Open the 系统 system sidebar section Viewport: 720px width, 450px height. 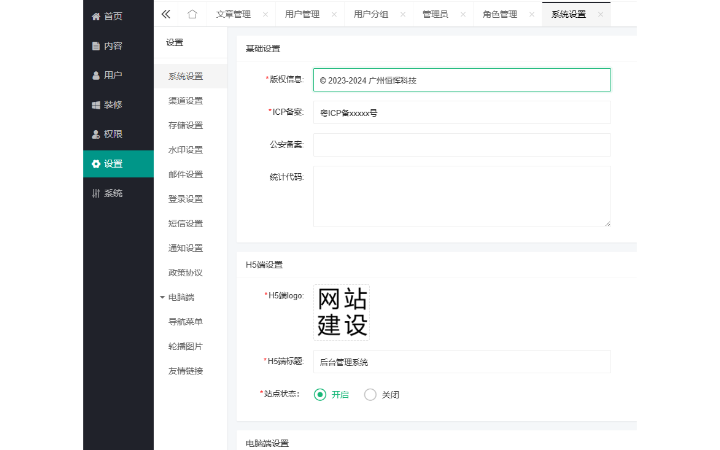[108, 193]
